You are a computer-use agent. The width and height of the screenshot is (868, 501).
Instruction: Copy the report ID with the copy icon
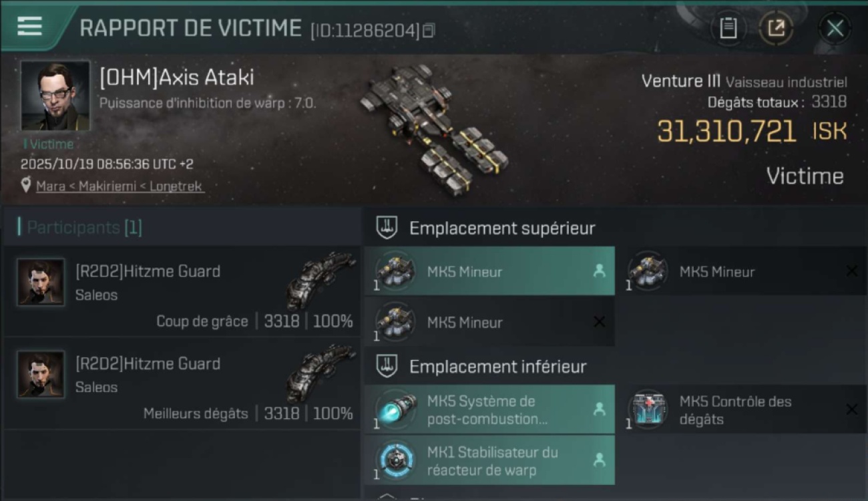[x=429, y=30]
